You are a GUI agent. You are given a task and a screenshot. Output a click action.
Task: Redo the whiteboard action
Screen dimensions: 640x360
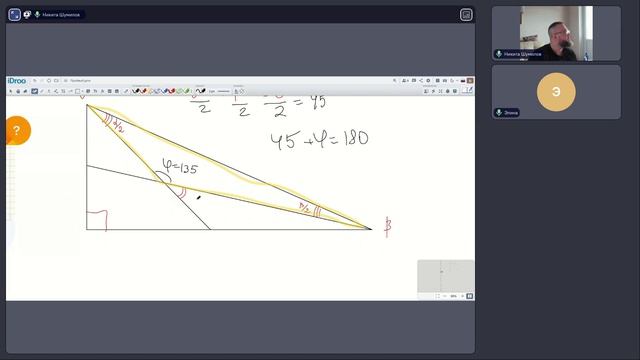point(42,81)
